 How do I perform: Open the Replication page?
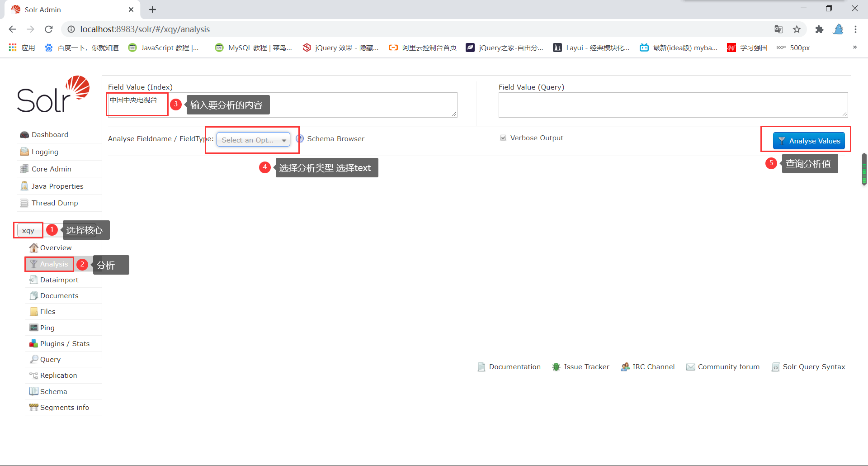(x=58, y=376)
